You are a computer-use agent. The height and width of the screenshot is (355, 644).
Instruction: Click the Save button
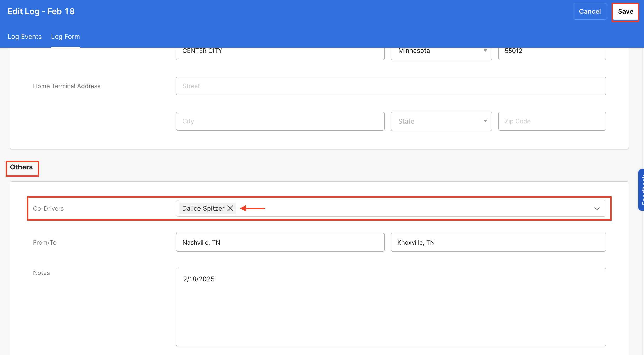coord(625,12)
